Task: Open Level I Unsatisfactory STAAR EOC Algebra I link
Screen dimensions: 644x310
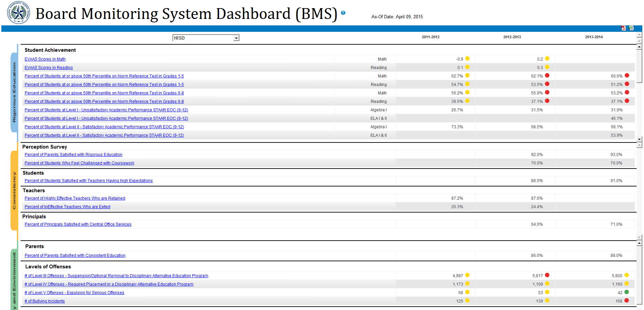Action: [106, 110]
